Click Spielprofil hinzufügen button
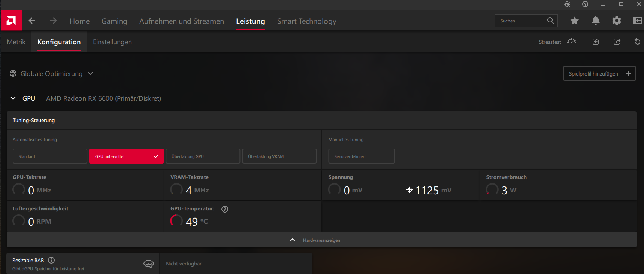Screen dimensions: 644x274 click(599, 73)
